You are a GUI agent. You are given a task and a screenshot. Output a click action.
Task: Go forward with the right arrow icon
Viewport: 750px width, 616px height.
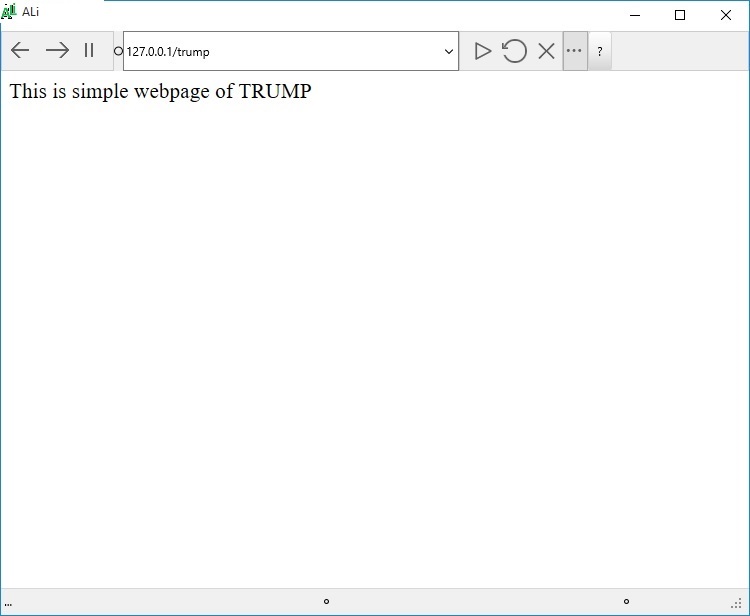tap(57, 50)
